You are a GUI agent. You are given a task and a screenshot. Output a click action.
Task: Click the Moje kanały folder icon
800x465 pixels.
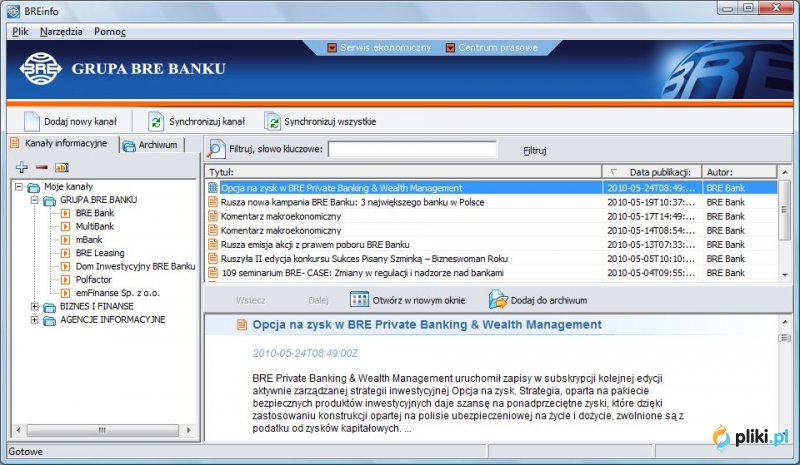tap(34, 187)
